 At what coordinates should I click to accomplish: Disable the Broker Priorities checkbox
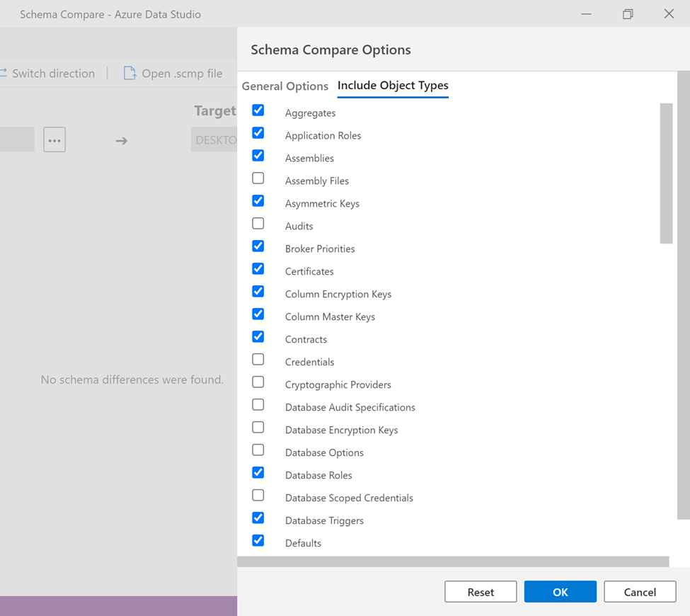coord(258,246)
